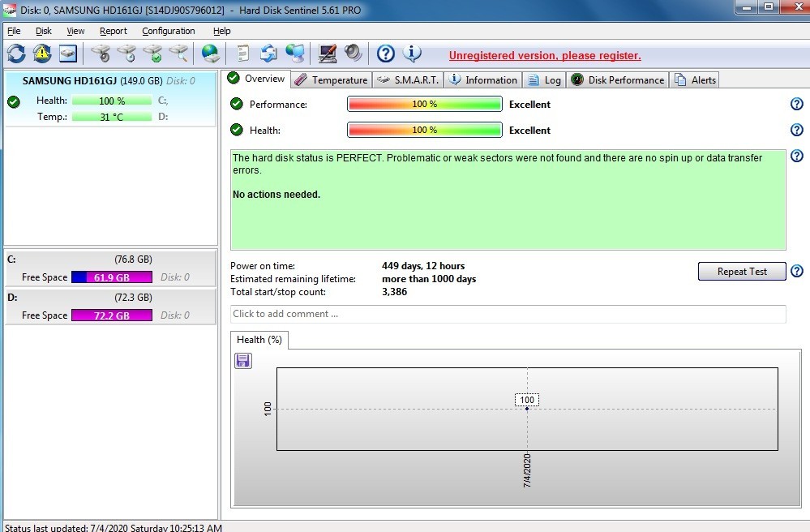Screen dimensions: 810x532
Task: Click the globe with disk toolbar icon
Action: coord(211,54)
